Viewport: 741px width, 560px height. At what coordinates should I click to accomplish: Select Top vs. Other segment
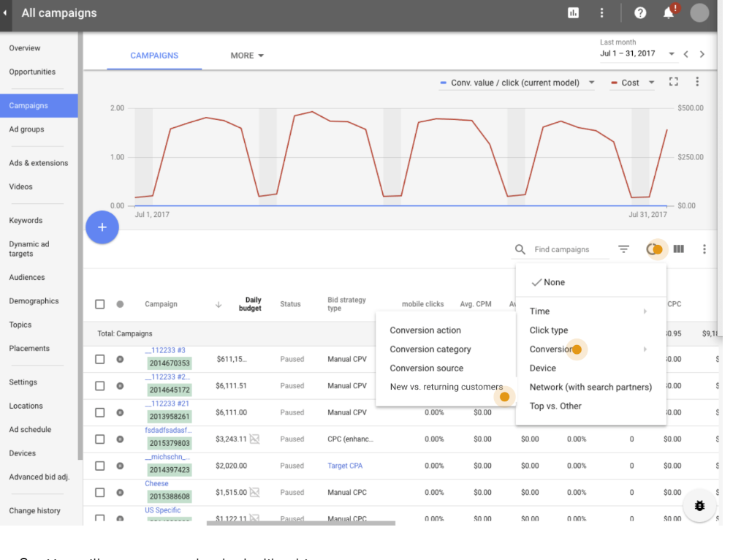pyautogui.click(x=590, y=406)
